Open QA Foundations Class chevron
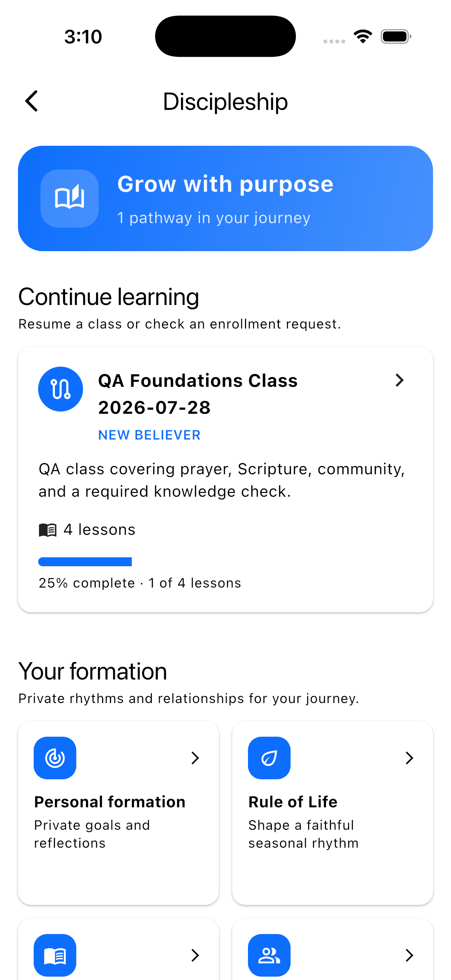The image size is (451, 980). tap(399, 380)
